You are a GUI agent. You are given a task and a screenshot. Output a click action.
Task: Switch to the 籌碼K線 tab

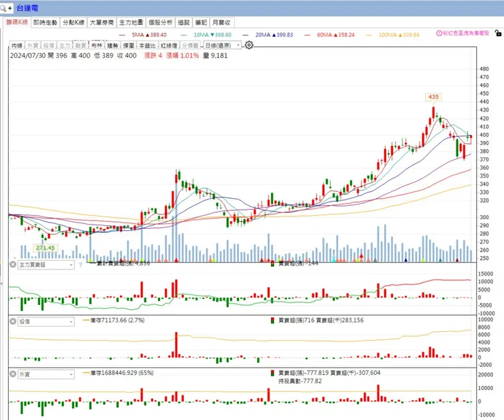coord(17,22)
